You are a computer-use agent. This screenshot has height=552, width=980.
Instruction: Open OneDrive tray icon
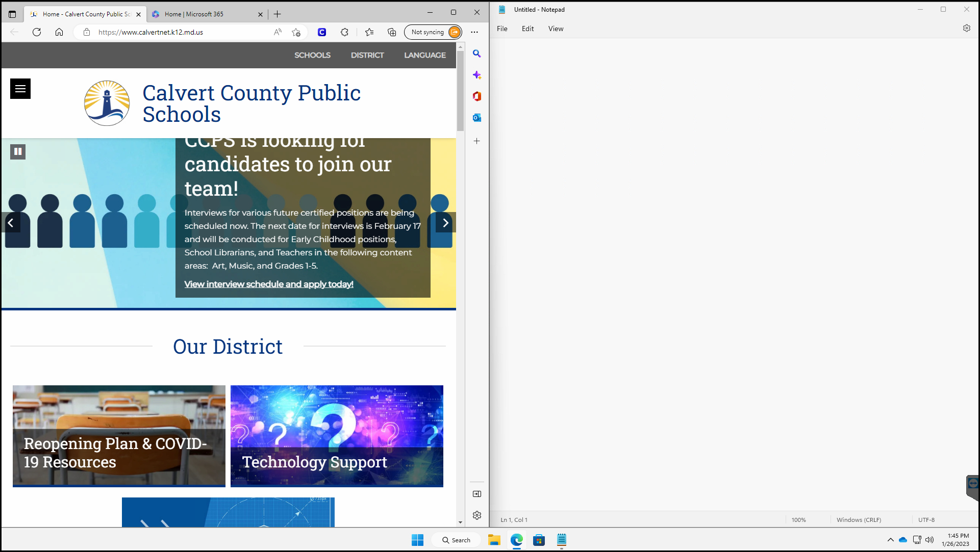[902, 540]
